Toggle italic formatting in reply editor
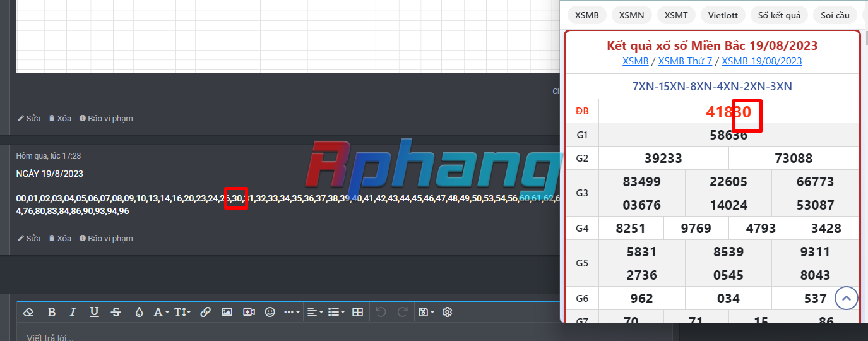The height and width of the screenshot is (341, 868). [73, 312]
